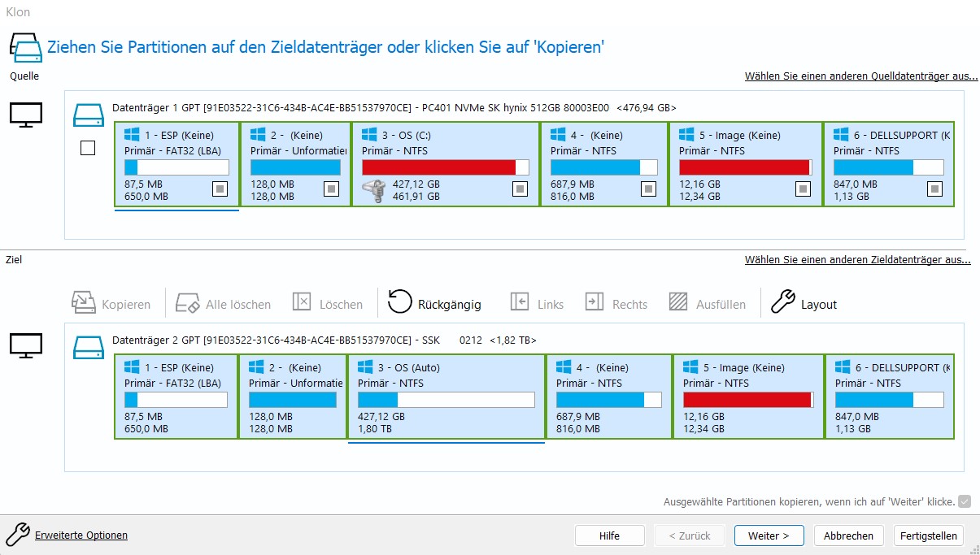Click the Abbrechen button
This screenshot has width=980, height=555.
(x=848, y=535)
